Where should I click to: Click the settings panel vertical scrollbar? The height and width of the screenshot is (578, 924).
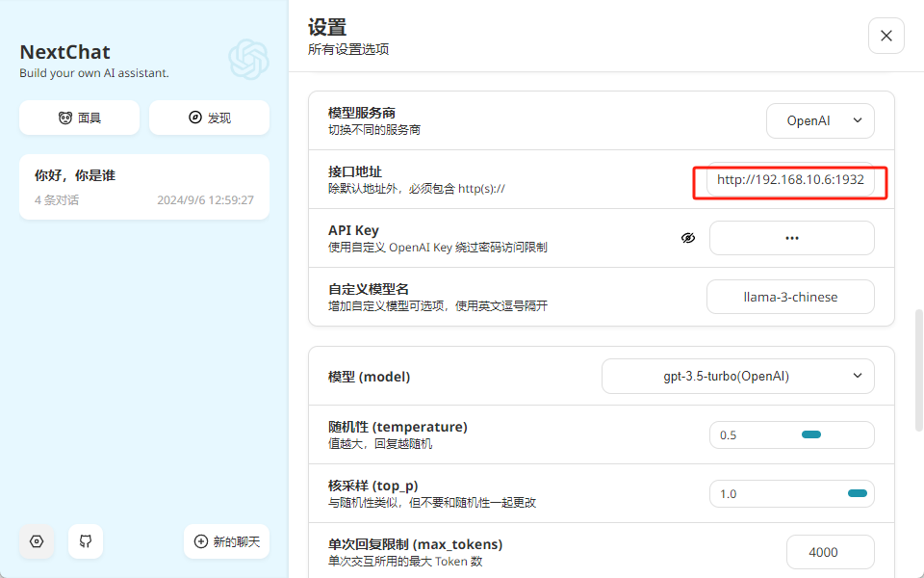pyautogui.click(x=917, y=370)
